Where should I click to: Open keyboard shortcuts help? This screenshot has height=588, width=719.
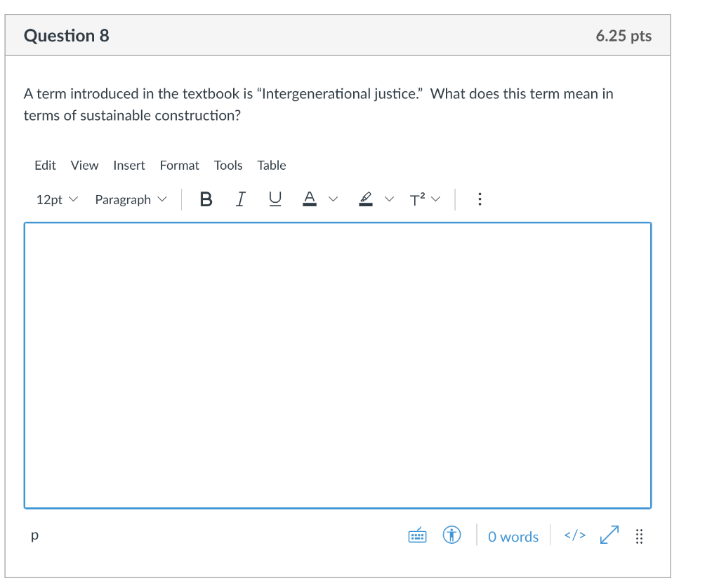tap(417, 535)
